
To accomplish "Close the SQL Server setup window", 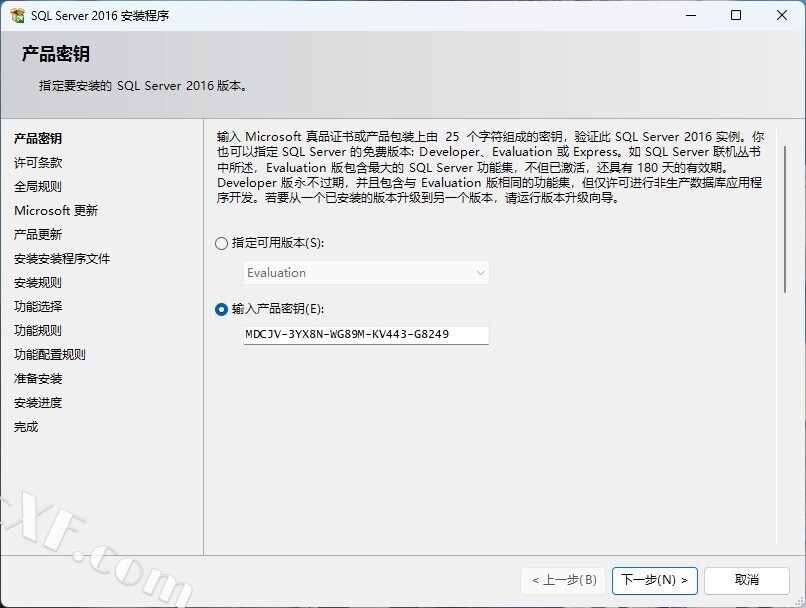I will pyautogui.click(x=782, y=15).
